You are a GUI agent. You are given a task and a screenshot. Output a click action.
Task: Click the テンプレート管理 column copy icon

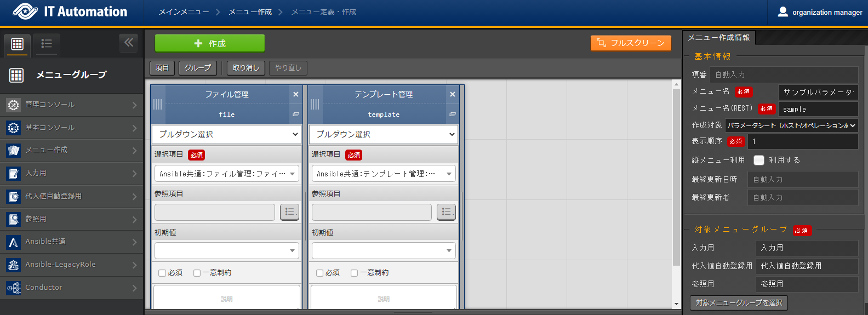point(453,114)
